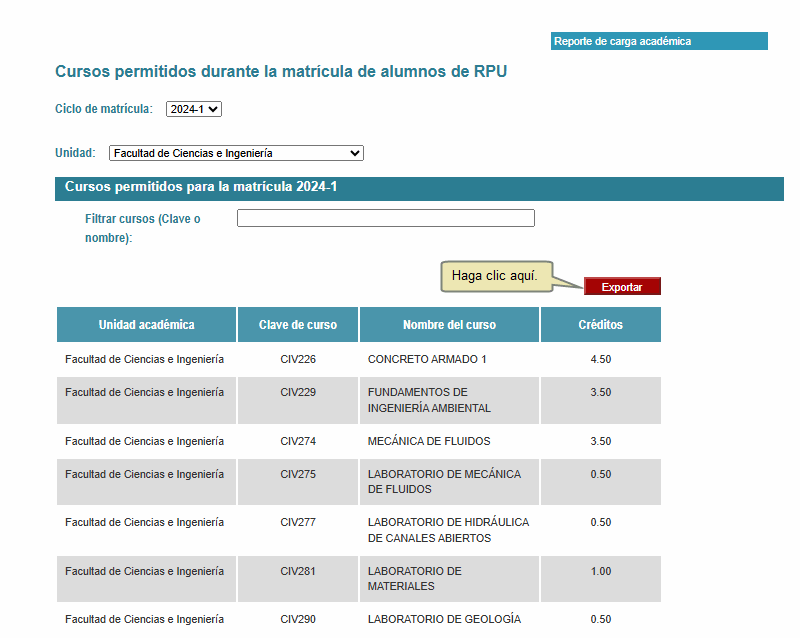The image size is (800, 638).
Task: Click the MECÁNICA DE FLUIDOS course with 3.50 credits
Action: pyautogui.click(x=429, y=441)
